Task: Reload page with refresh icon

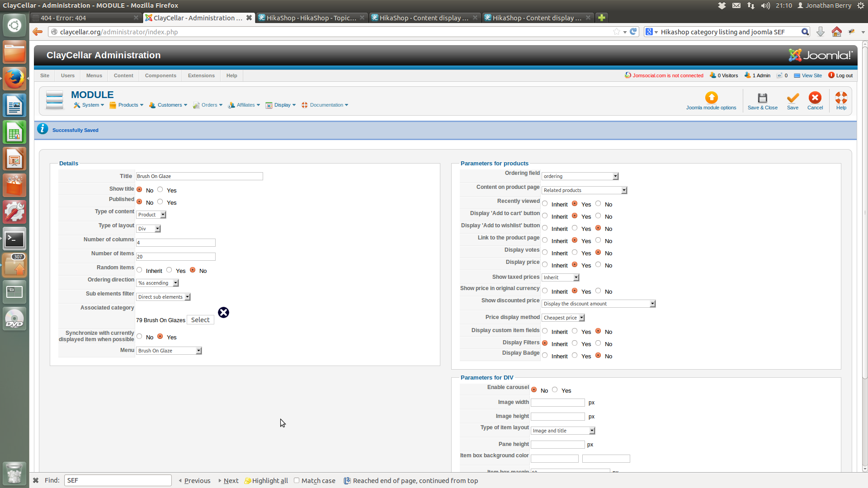Action: pos(633,32)
